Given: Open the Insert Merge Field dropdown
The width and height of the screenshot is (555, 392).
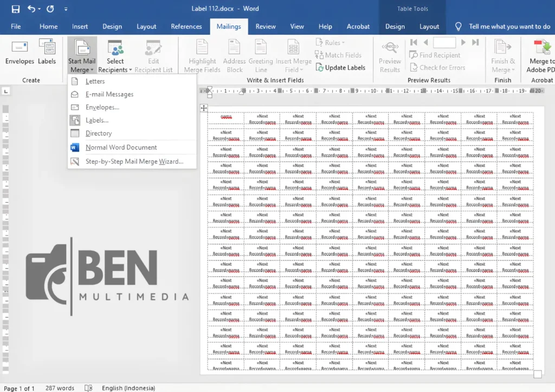Looking at the screenshot, I should 293,54.
